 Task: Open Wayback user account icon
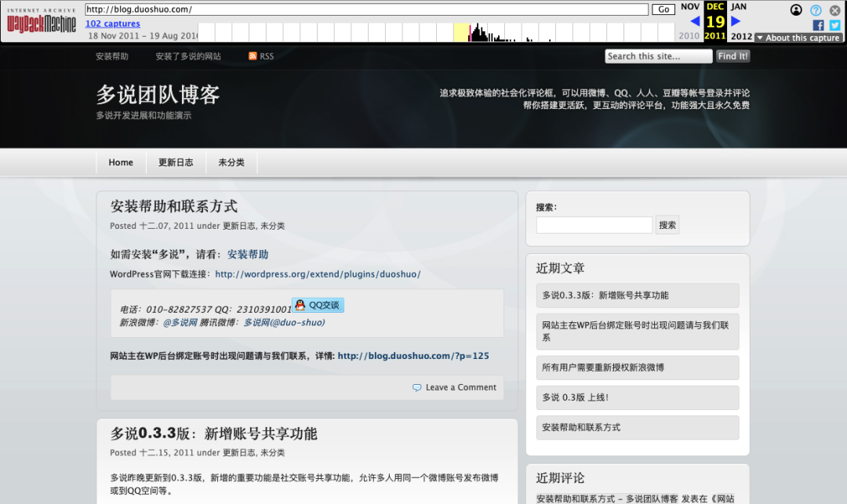point(796,10)
